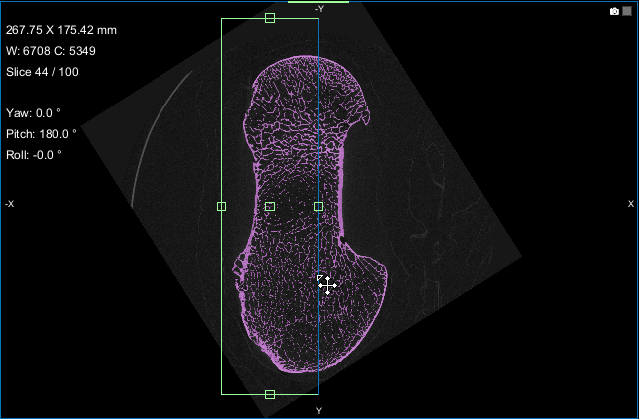This screenshot has height=419, width=639.
Task: Click the Roll: -0.0° readout
Action: point(33,154)
